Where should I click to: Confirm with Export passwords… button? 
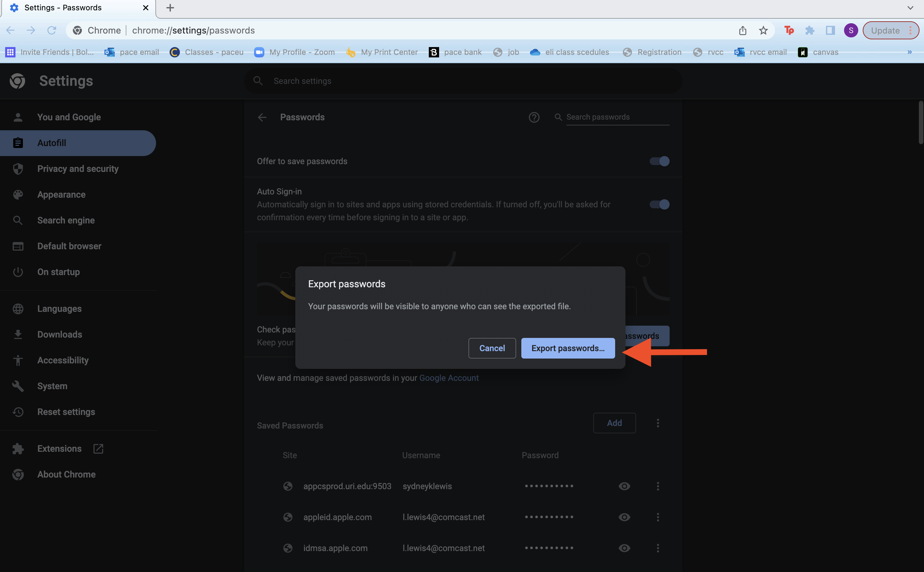point(568,348)
